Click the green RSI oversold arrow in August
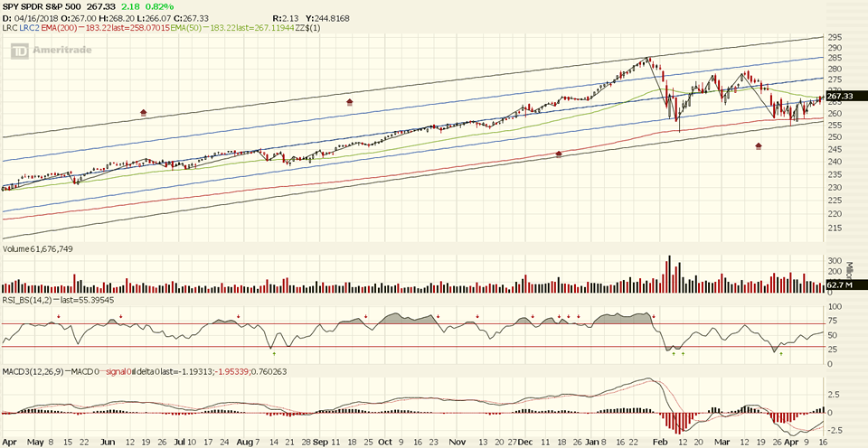Image resolution: width=868 pixels, height=448 pixels. [x=274, y=353]
